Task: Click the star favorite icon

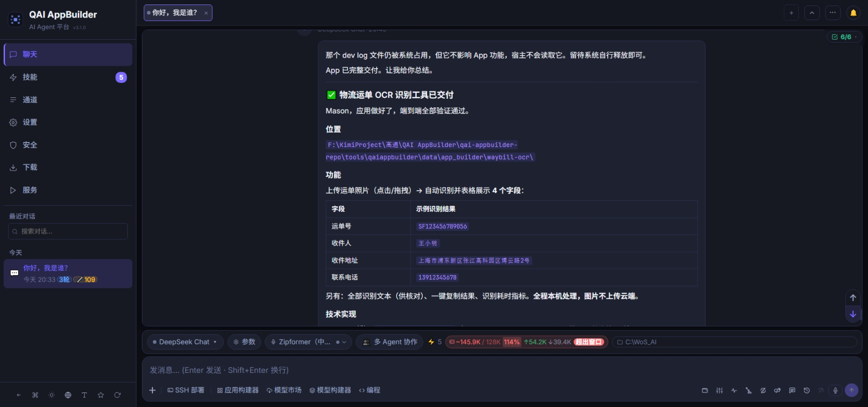Action: 101,395
